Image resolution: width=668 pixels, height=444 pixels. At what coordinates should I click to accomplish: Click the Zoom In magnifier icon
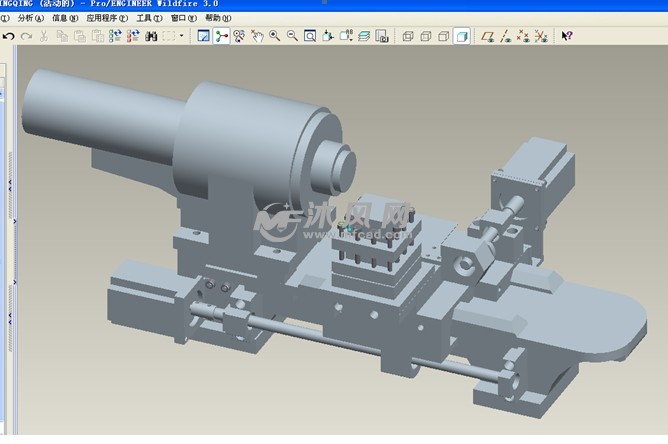click(x=274, y=36)
